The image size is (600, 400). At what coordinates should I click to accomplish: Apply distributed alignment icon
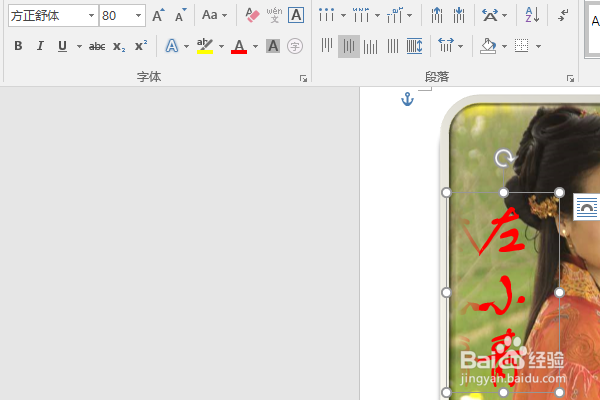(414, 46)
